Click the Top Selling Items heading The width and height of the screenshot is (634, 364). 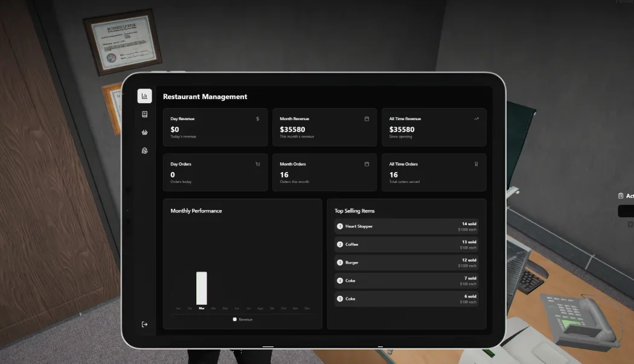354,211
